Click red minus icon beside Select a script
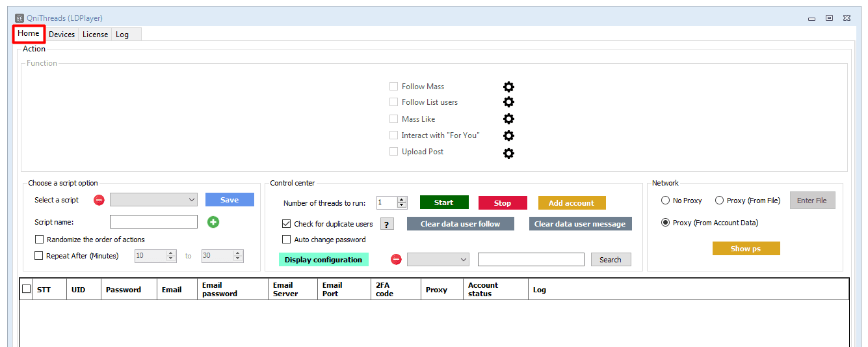Viewport: 868px width, 347px height. tap(99, 200)
